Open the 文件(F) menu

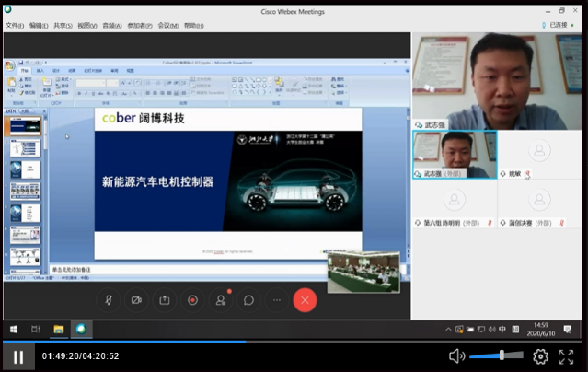[x=15, y=25]
